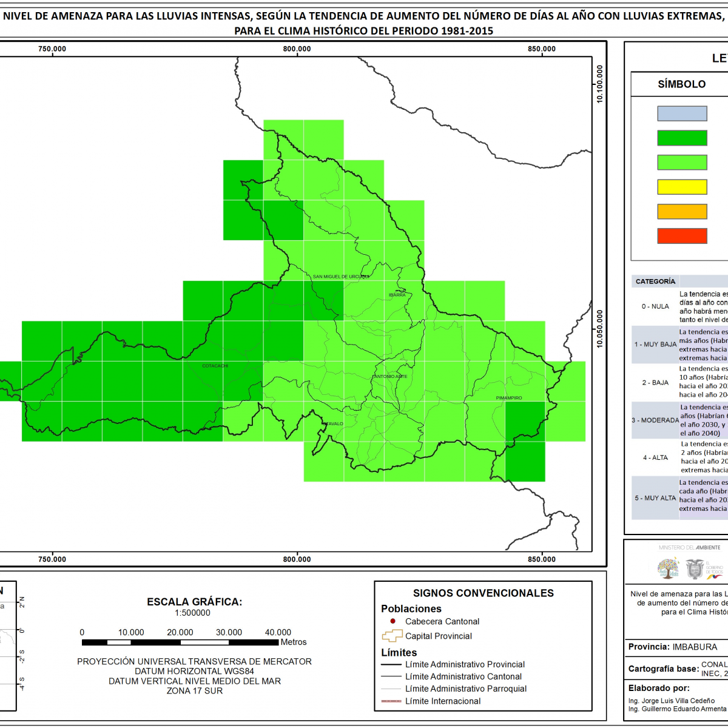This screenshot has height=728, width=728.
Task: Click the IBARRA label on the map
Action: tap(397, 295)
